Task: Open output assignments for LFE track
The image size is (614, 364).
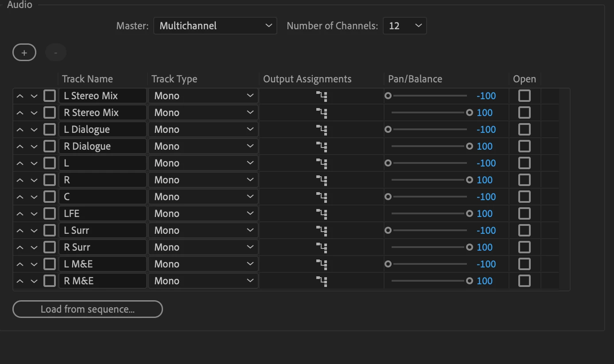Action: coord(322,214)
